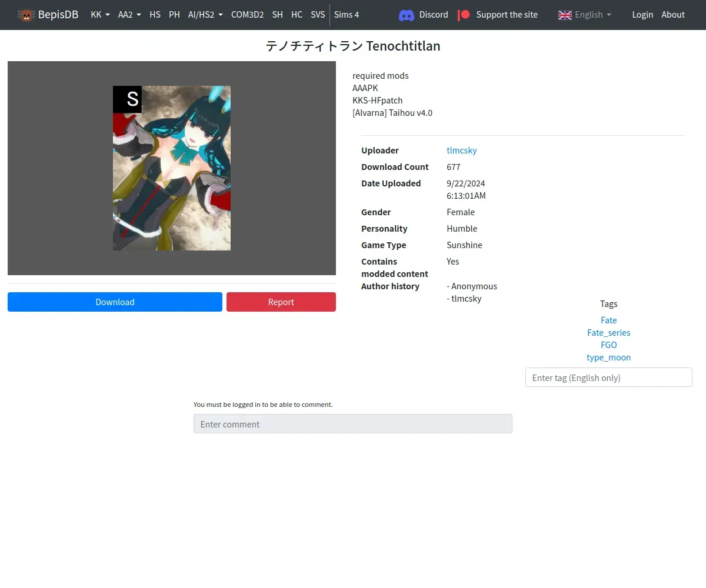Click the '- Anonymous' author history entry
This screenshot has height=588, width=706.
pos(472,286)
